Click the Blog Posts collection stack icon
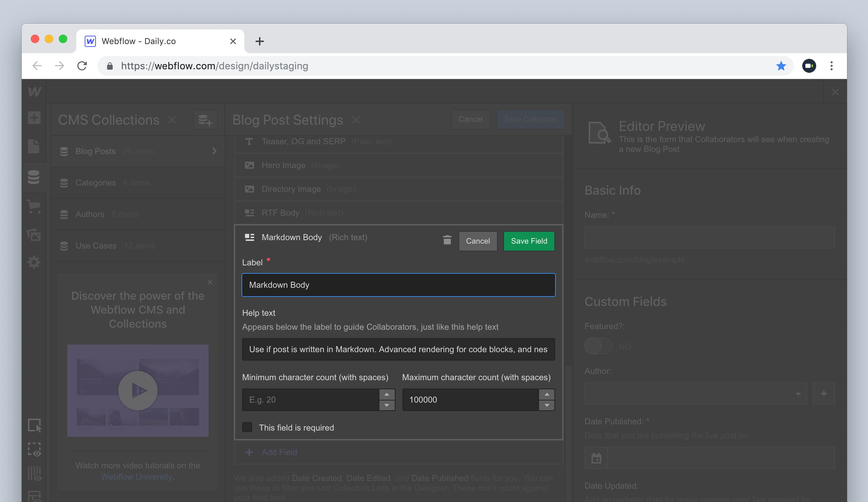The width and height of the screenshot is (868, 502). pos(64,151)
